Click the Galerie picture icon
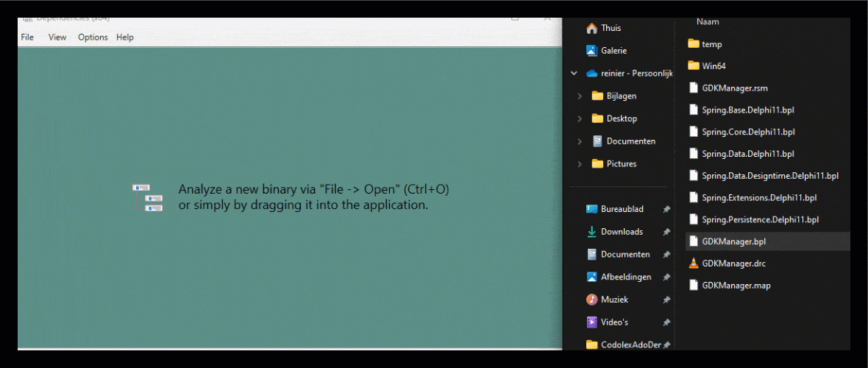Image resolution: width=868 pixels, height=368 pixels. [x=591, y=51]
